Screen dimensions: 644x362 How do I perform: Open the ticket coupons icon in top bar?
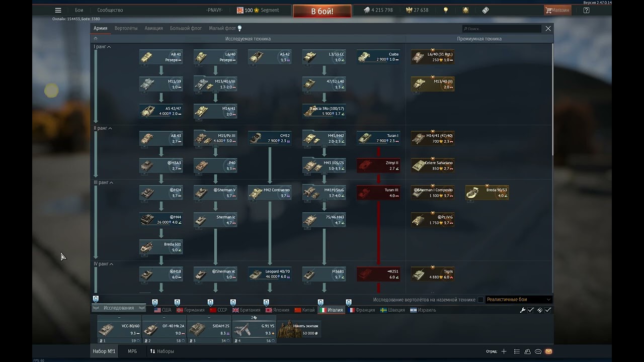pos(485,10)
